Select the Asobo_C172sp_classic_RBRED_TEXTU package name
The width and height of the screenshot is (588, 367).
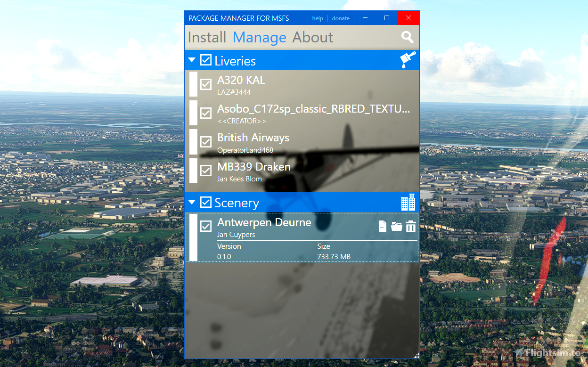point(314,109)
